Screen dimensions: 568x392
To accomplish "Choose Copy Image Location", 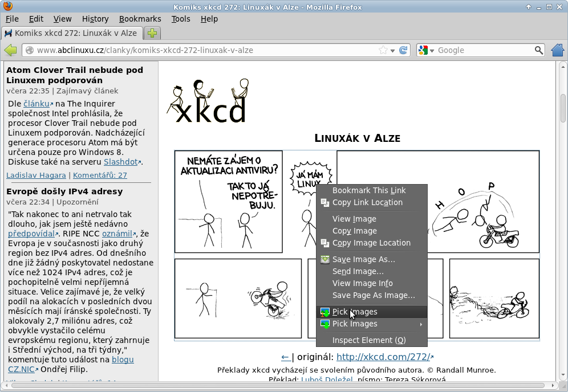I will (x=372, y=243).
